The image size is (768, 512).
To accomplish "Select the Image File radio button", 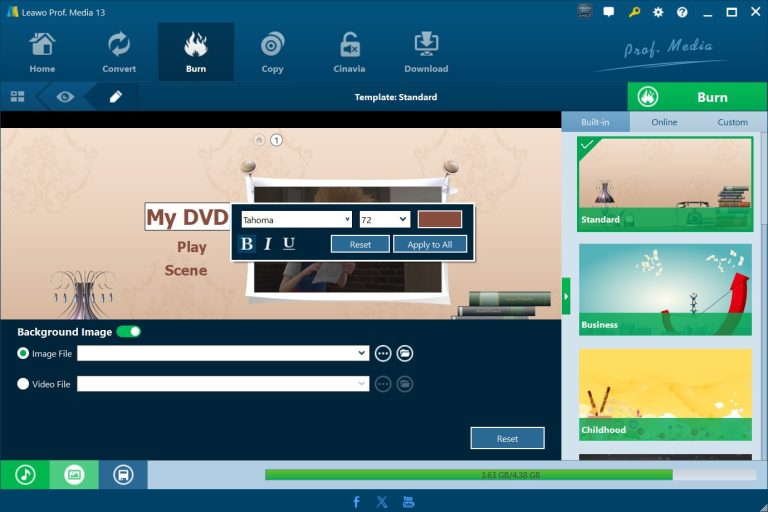I will click(x=23, y=353).
